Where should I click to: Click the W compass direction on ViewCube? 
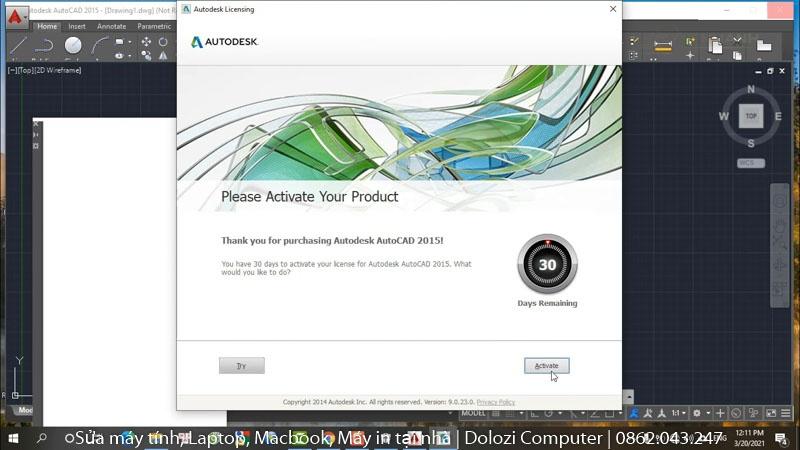[x=723, y=116]
